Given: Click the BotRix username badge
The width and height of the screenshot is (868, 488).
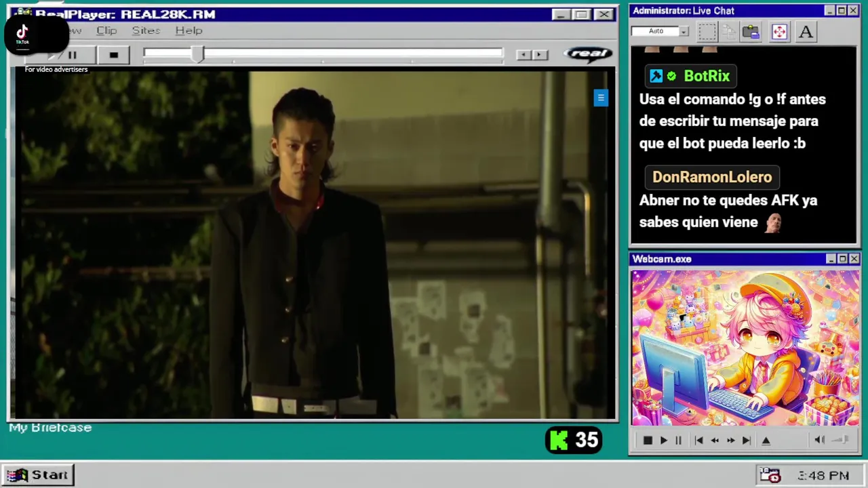Looking at the screenshot, I should [690, 76].
